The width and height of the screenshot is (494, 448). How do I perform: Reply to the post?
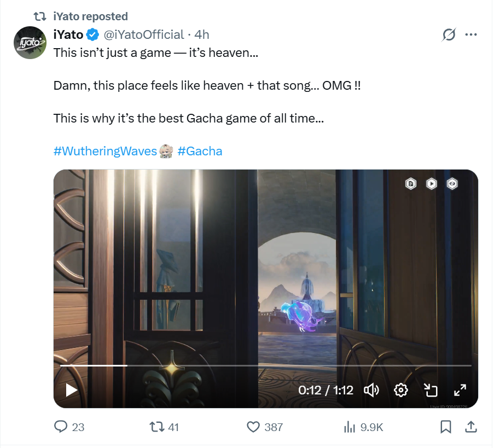(61, 427)
